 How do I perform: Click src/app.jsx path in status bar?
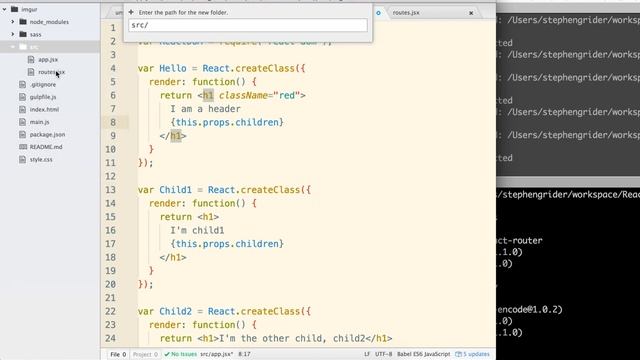(x=216, y=354)
